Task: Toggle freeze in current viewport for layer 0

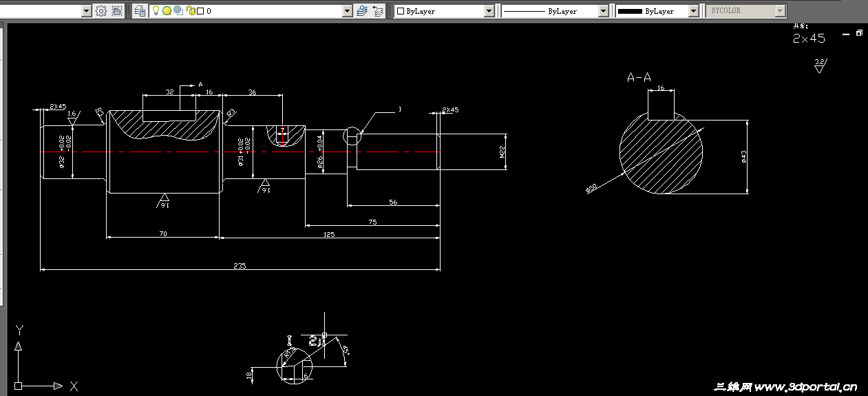Action: tap(178, 11)
